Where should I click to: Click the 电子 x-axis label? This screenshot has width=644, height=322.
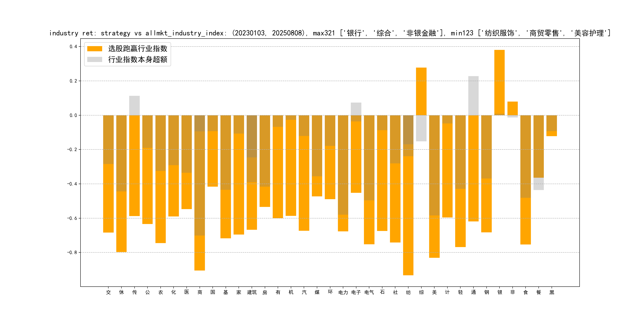pyautogui.click(x=356, y=292)
